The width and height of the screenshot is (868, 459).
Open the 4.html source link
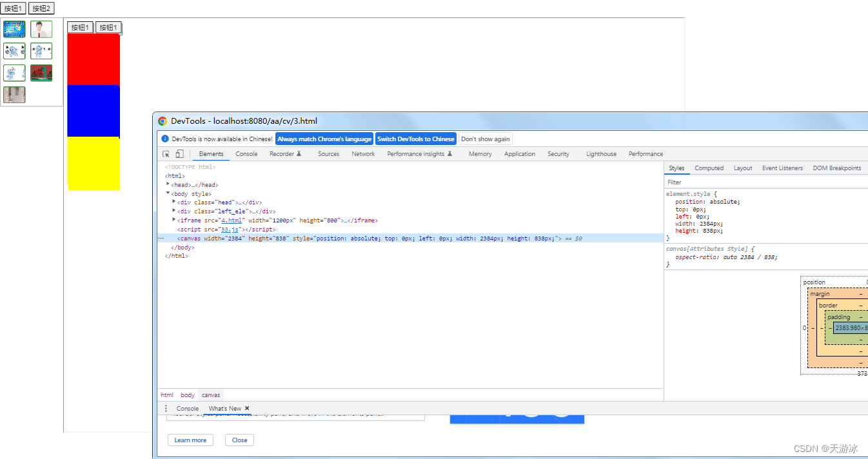pos(232,220)
